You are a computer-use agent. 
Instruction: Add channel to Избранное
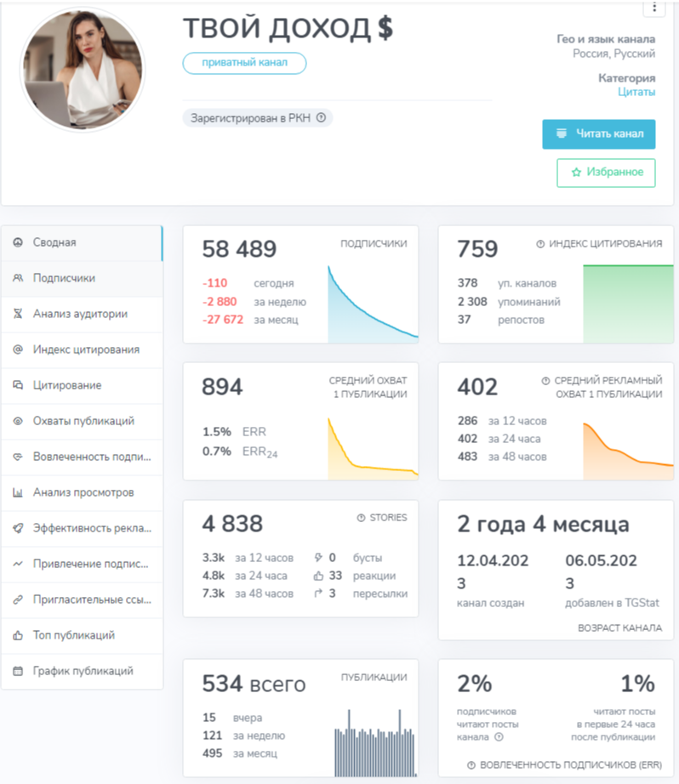(606, 173)
